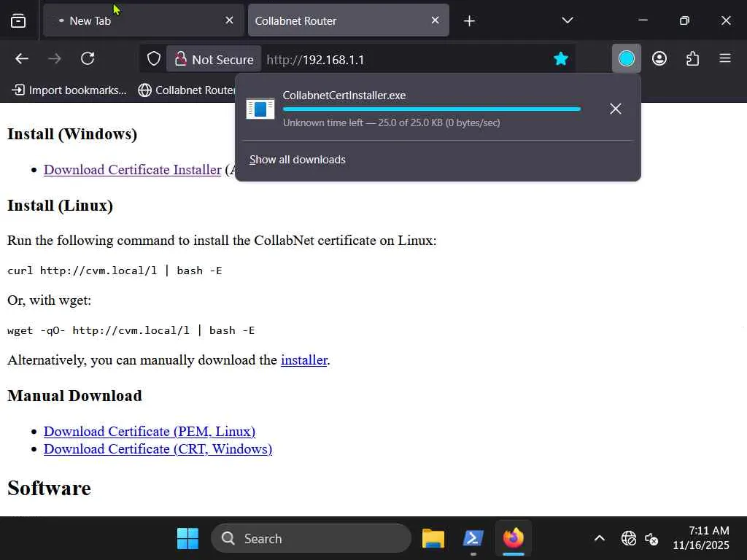Click Import bookmarks in bookmarks toolbar

tap(69, 90)
